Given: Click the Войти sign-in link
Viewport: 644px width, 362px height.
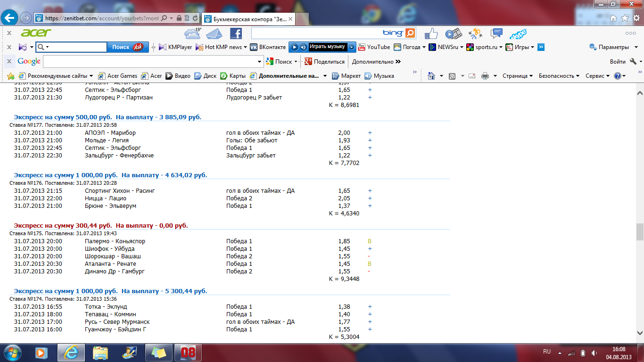Looking at the screenshot, I should [x=617, y=61].
